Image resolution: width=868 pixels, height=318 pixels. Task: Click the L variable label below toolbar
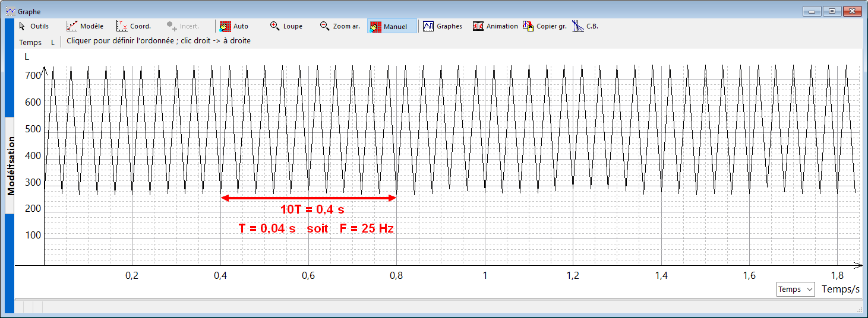point(52,42)
